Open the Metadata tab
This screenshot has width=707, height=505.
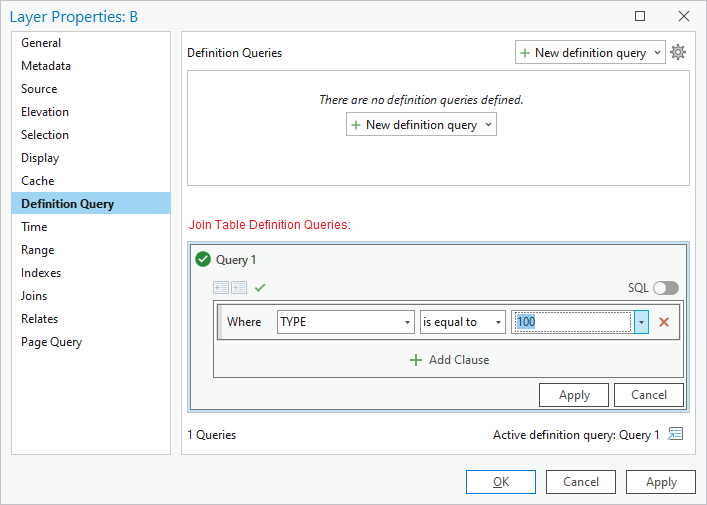tap(46, 66)
